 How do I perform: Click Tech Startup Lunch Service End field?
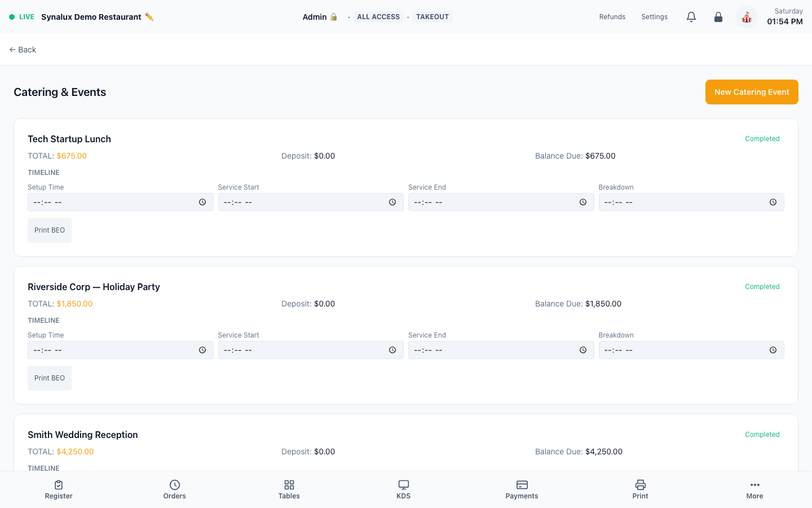[x=501, y=202]
